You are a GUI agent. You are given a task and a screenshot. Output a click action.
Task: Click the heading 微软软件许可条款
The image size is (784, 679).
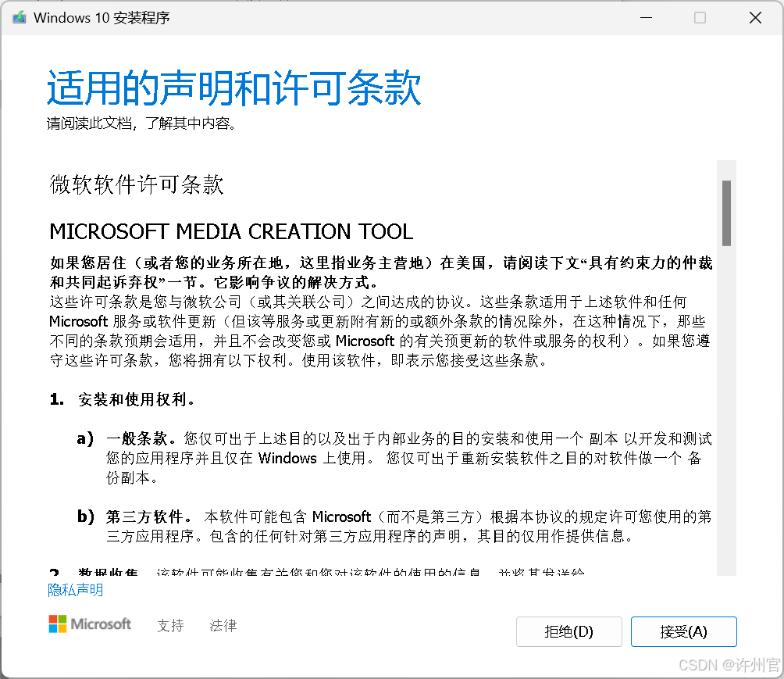(x=137, y=184)
